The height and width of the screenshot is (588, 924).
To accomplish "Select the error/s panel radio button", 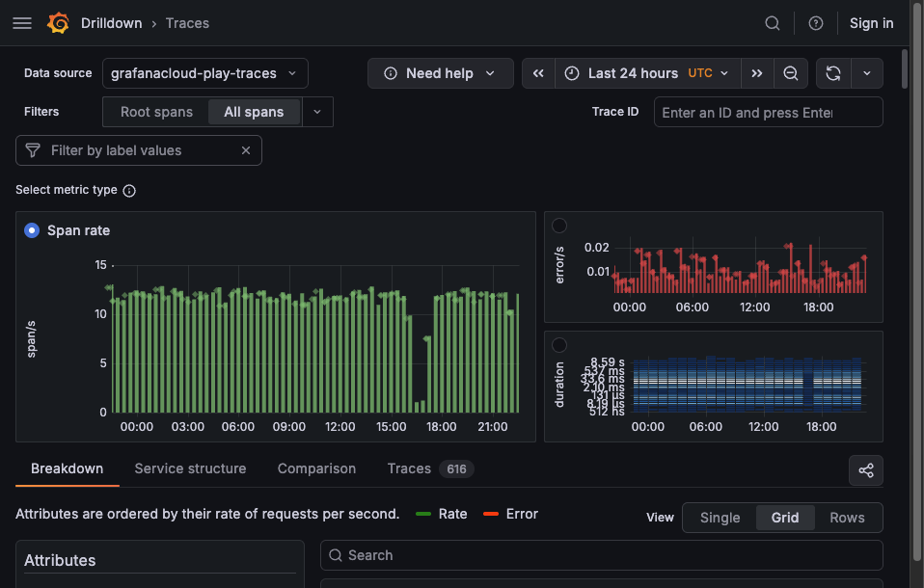I will pos(559,225).
